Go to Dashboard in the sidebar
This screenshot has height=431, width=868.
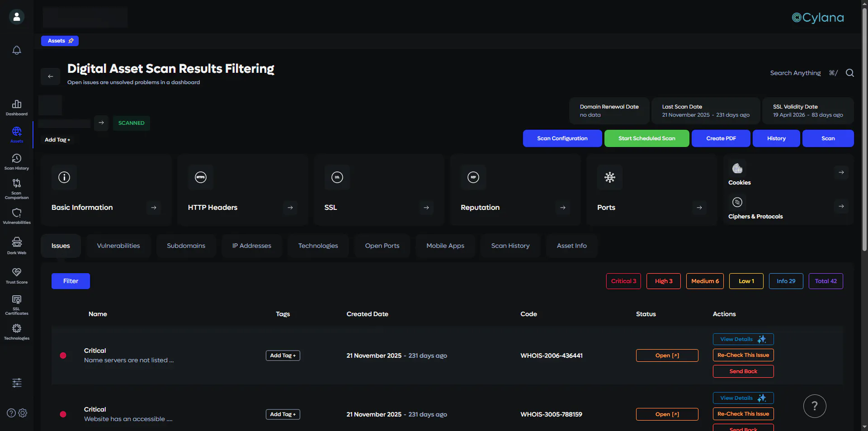coord(17,108)
